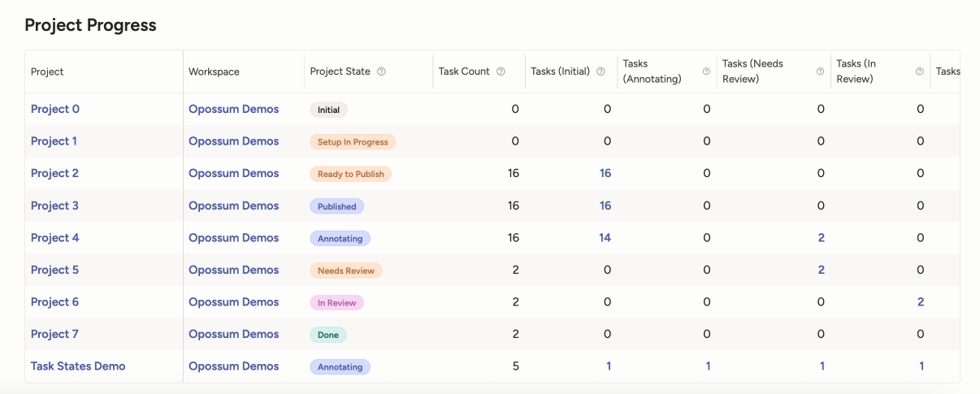Open Project 5's 2 needs-review tasks link
Image resolution: width=980 pixels, height=394 pixels.
tap(821, 270)
